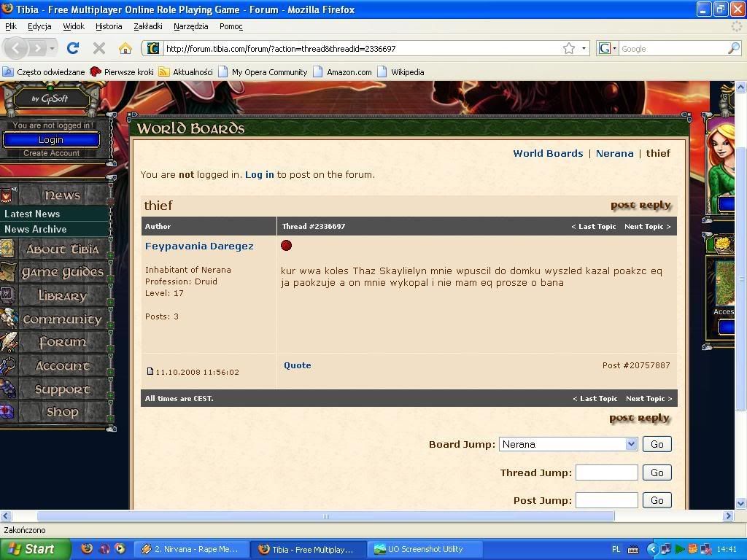Click the stop loading X icon
Screen dimensions: 747x560
click(98, 48)
